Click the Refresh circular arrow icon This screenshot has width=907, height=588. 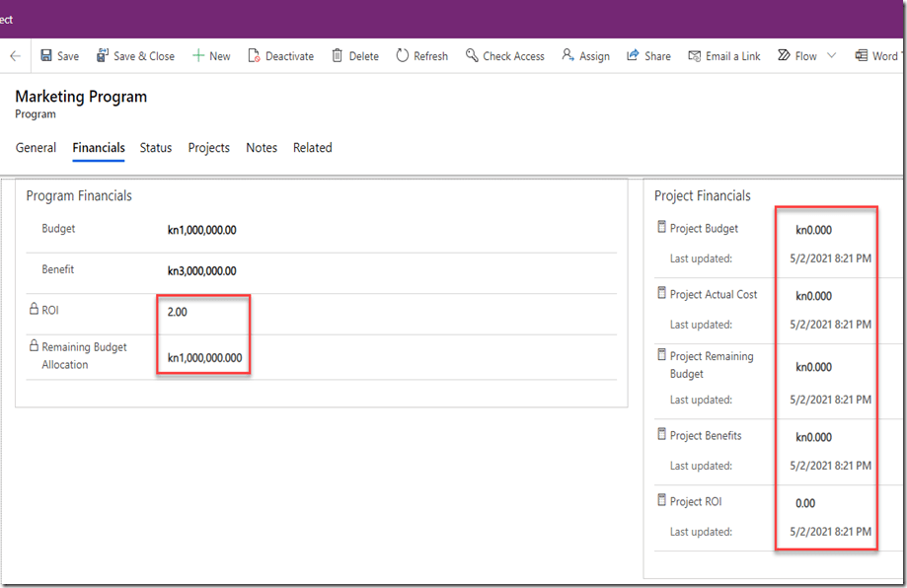(403, 56)
